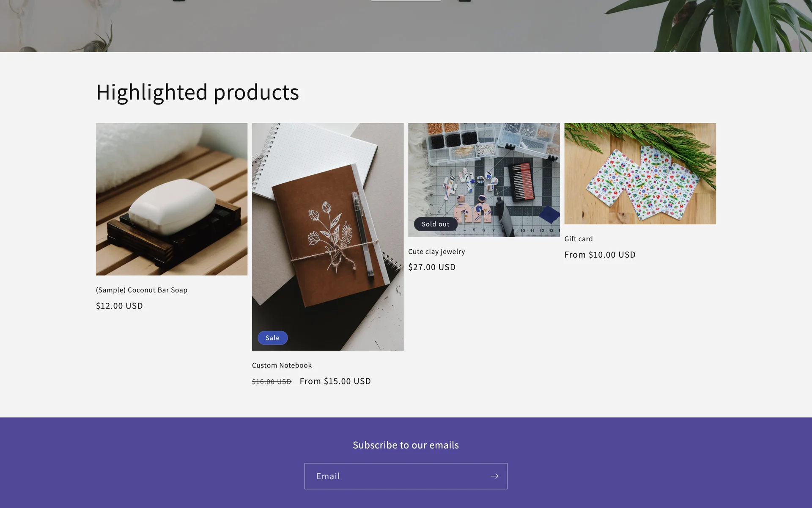Click the (Sample) Coconut Bar Soap title link

click(142, 290)
